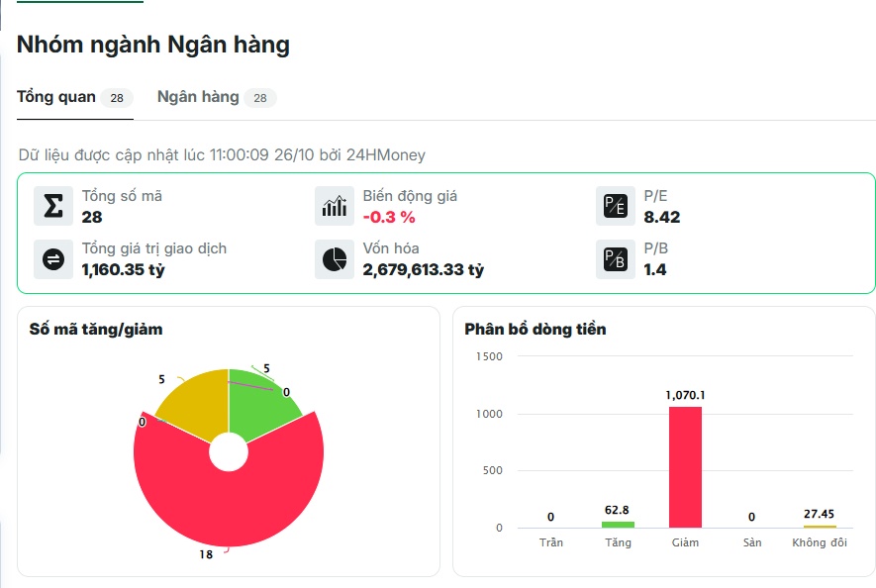Screen dimensions: 876x588
Task: Click the Sàn axis label
Action: (x=752, y=542)
